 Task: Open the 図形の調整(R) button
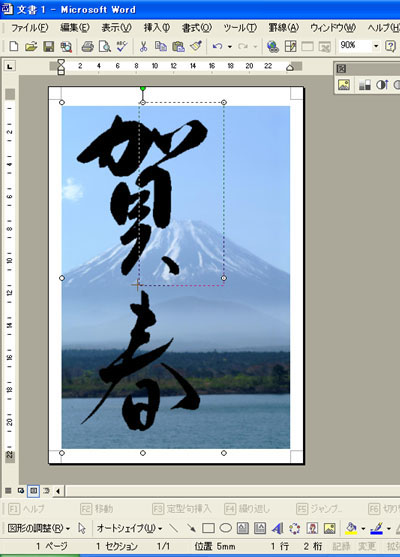[39, 529]
